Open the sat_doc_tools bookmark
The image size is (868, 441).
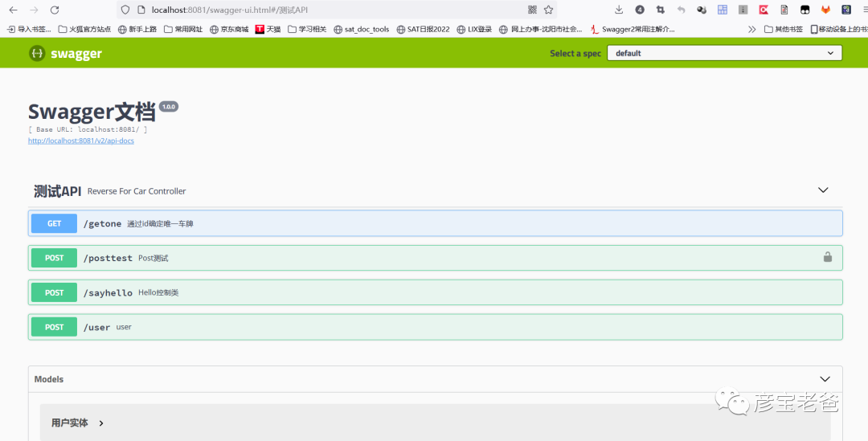(362, 30)
